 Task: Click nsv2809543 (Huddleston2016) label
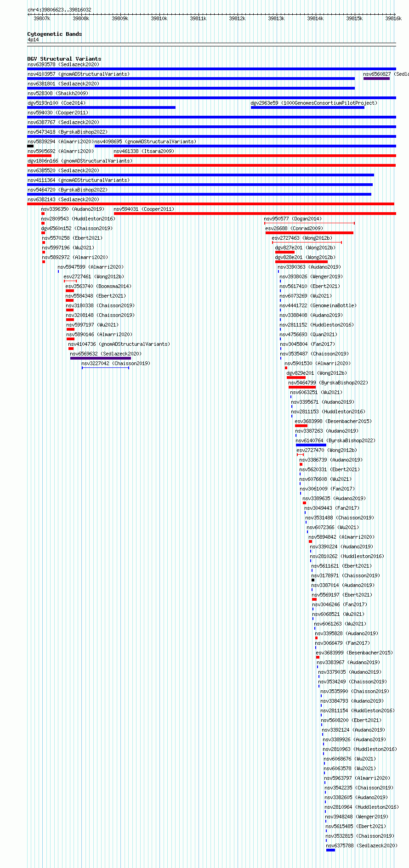(78, 219)
